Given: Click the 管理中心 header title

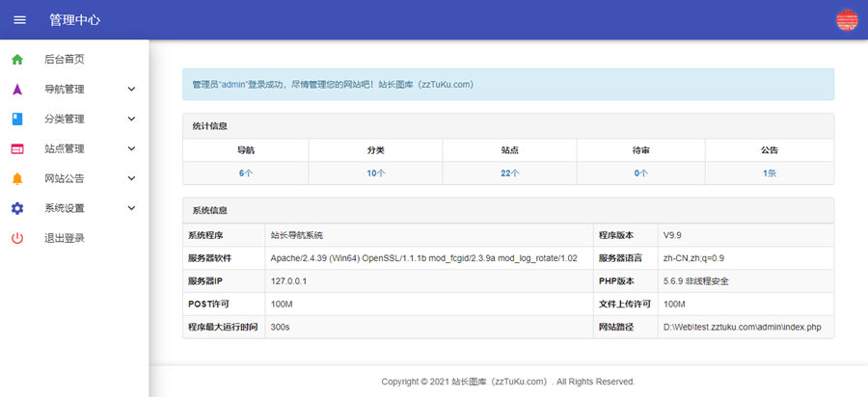Looking at the screenshot, I should pyautogui.click(x=74, y=20).
